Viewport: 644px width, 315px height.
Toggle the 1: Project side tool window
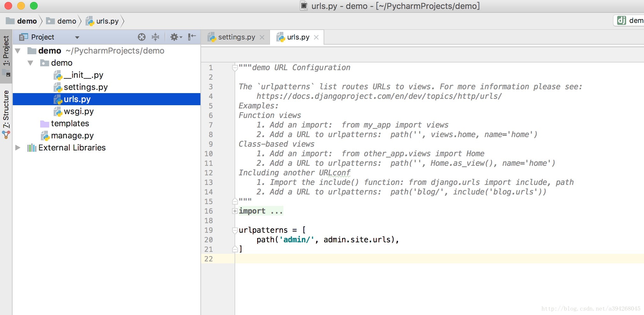tap(6, 56)
